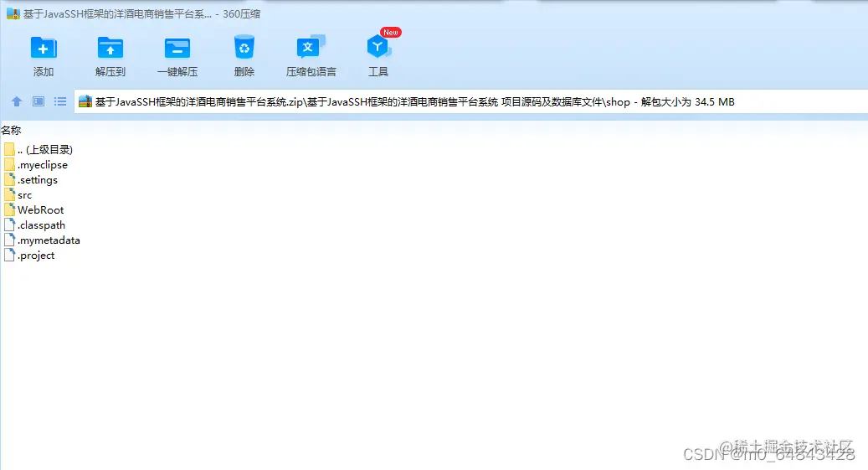Screen dimensions: 868x470
Task: Click the .myeclipse folder icon
Action: [9, 164]
